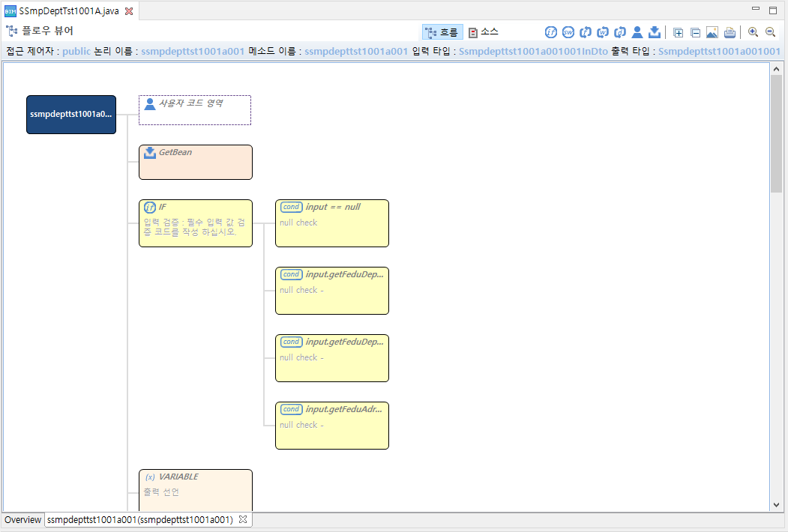The image size is (788, 532).
Task: Click the IF node toolbar icon
Action: point(551,32)
